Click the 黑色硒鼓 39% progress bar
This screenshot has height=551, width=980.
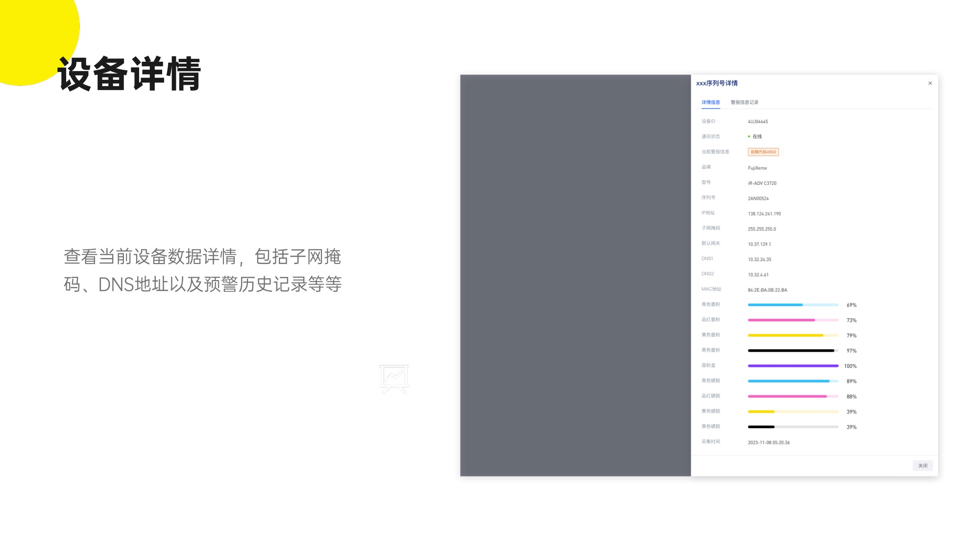pos(792,427)
